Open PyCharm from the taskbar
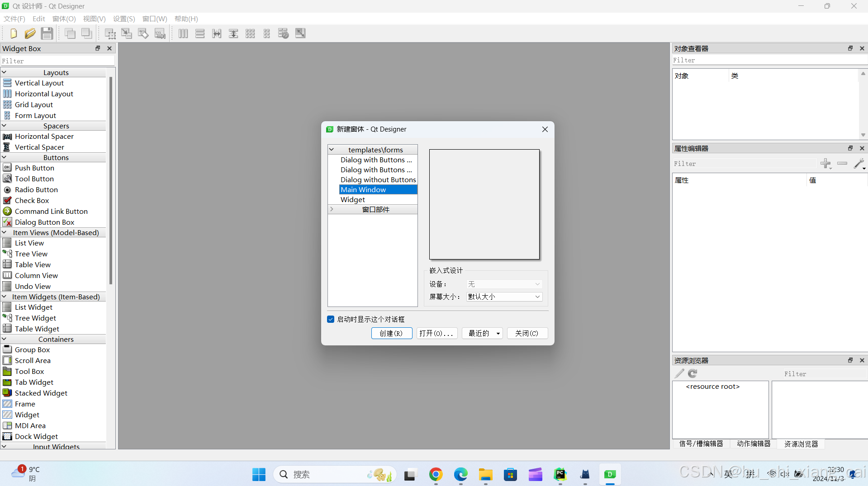The width and height of the screenshot is (868, 486). (x=560, y=474)
